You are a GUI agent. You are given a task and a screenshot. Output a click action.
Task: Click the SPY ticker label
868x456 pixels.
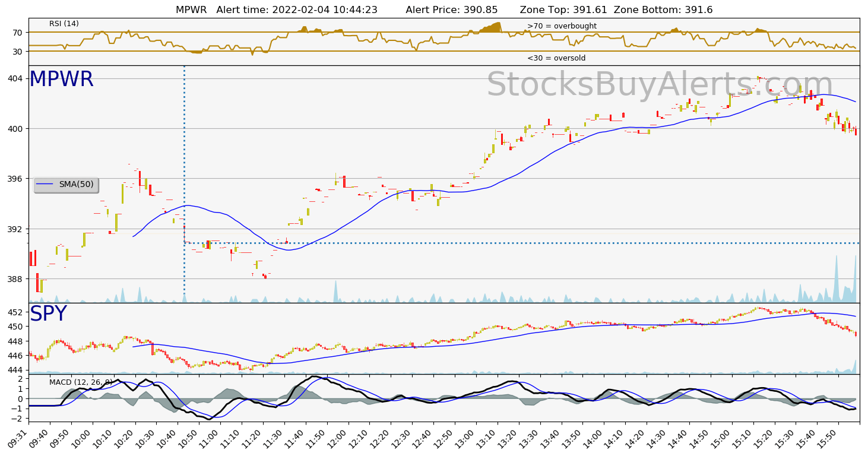coord(48,314)
